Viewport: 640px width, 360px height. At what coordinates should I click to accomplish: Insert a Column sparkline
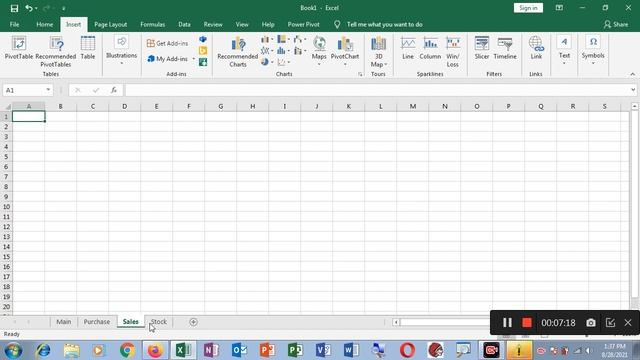[430, 48]
